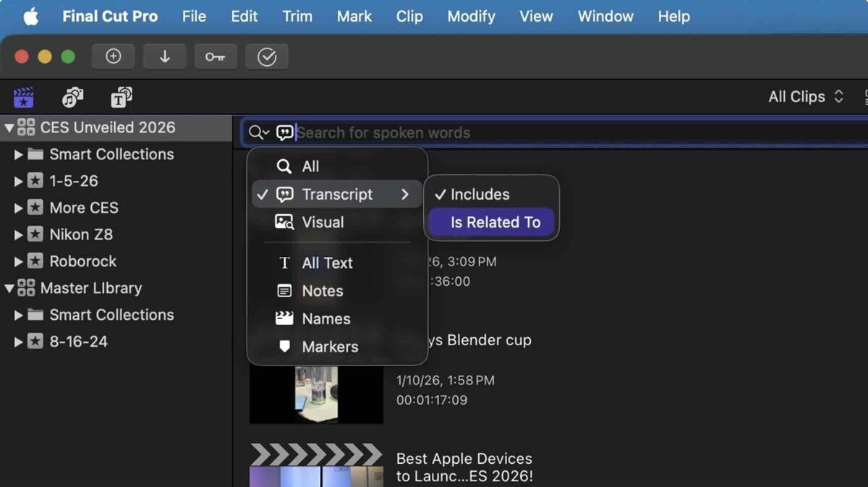The image size is (868, 487).
Task: Open the View menu
Action: (x=537, y=17)
